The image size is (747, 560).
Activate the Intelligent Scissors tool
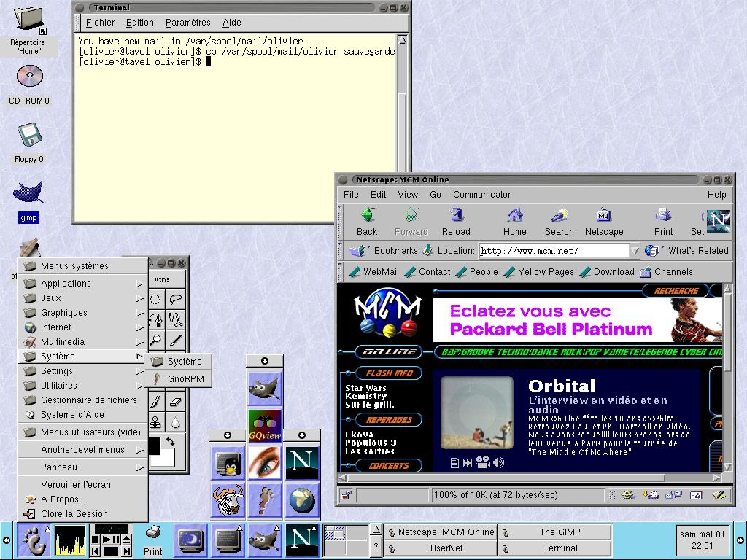(x=175, y=319)
